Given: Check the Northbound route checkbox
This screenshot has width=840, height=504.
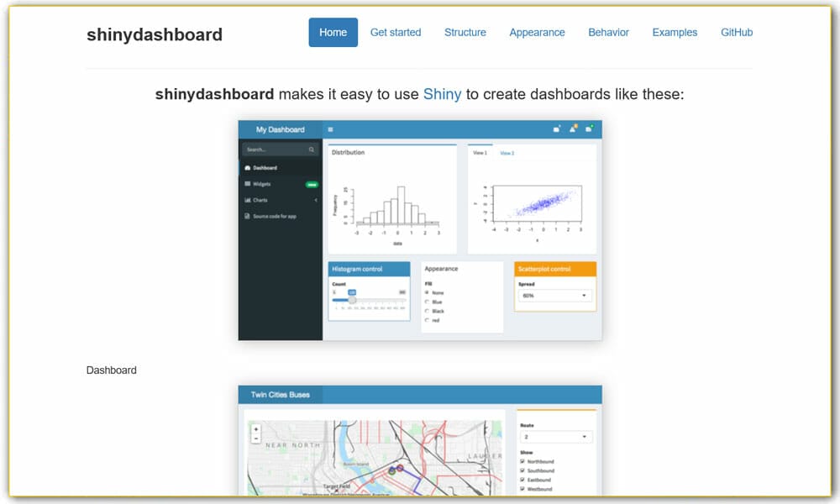Looking at the screenshot, I should pyautogui.click(x=522, y=461).
